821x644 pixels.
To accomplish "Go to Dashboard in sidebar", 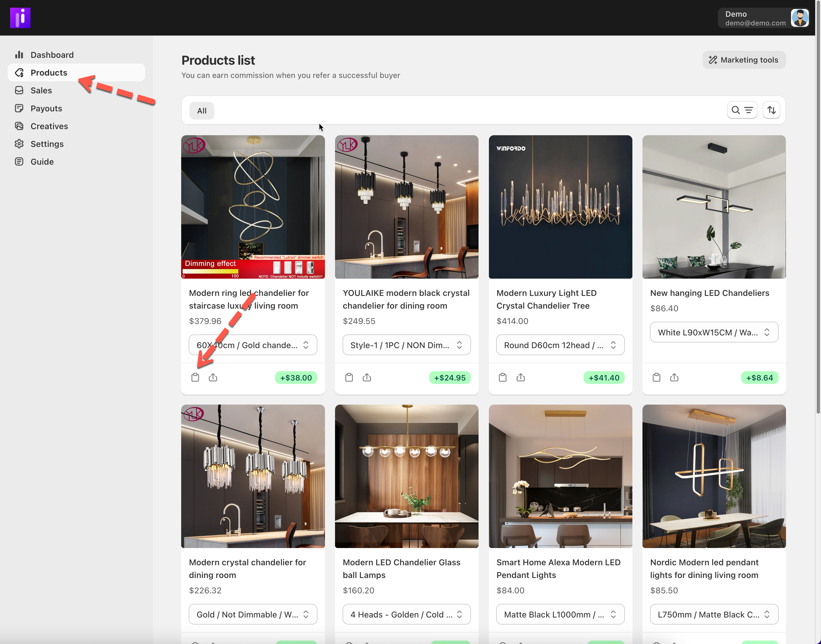I will pos(52,55).
